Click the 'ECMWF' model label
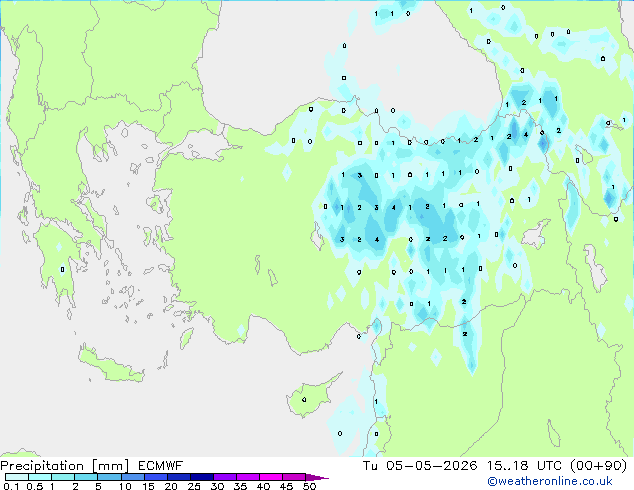Image resolution: width=634 pixels, height=490 pixels. pos(161,466)
